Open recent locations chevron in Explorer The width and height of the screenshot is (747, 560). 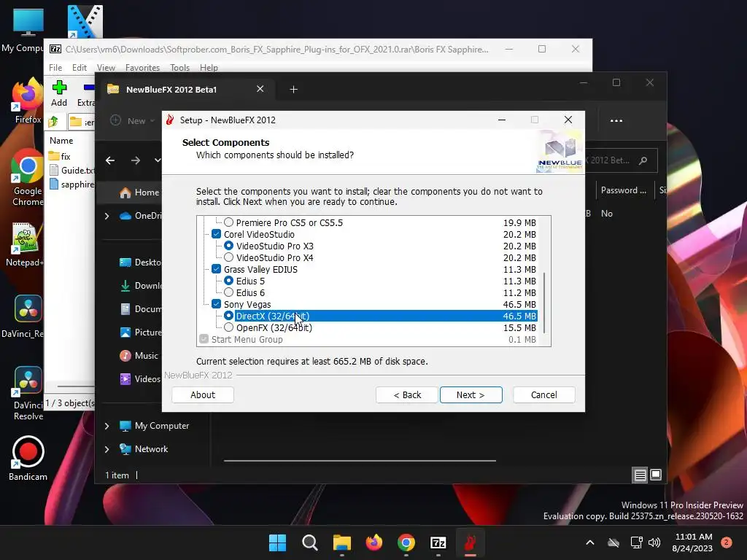[158, 160]
